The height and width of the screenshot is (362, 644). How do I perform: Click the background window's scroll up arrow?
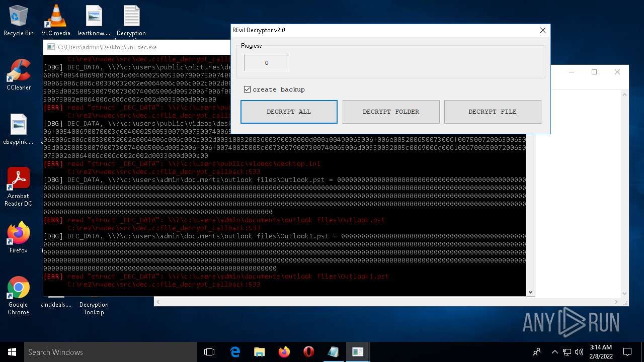pyautogui.click(x=624, y=94)
